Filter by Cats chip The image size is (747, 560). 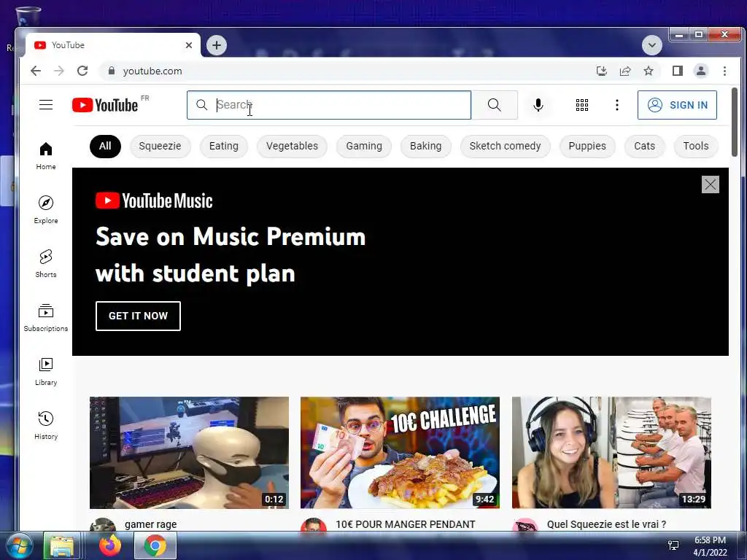click(644, 146)
